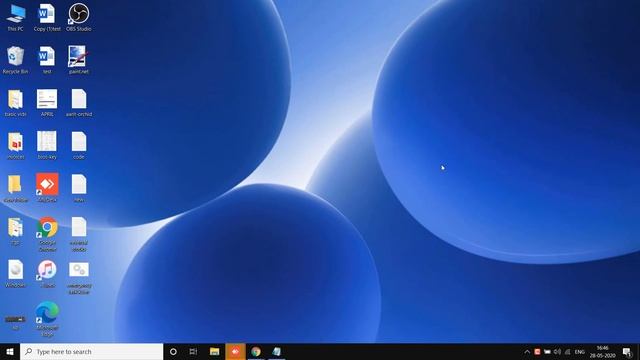Select the Copy (1)test Word document icon
Viewport: 640px width, 360px height.
pos(47,18)
